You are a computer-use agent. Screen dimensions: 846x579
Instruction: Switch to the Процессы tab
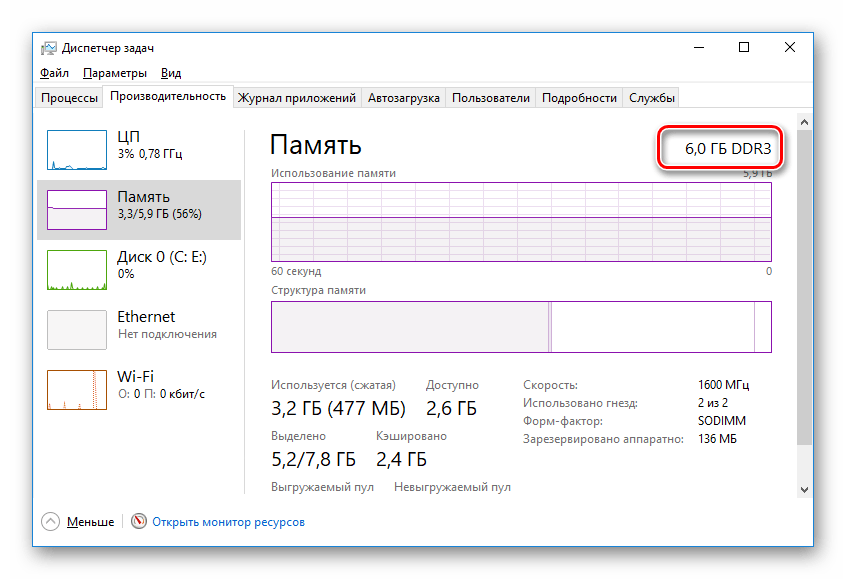pyautogui.click(x=70, y=98)
